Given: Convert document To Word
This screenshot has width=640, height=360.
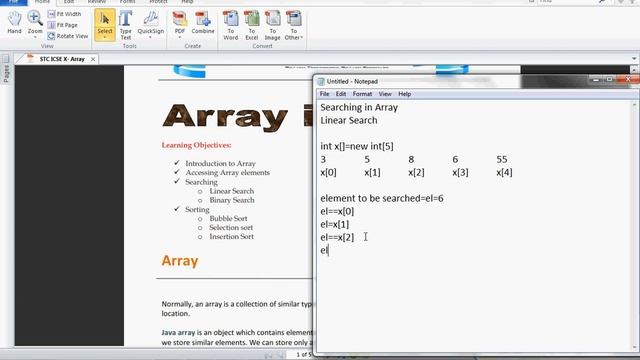Looking at the screenshot, I should coord(231,25).
